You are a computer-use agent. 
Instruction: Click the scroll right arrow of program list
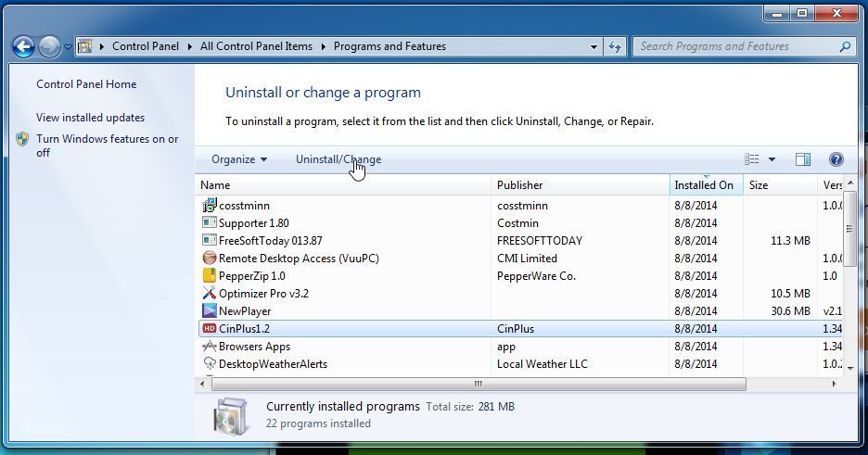(x=835, y=384)
